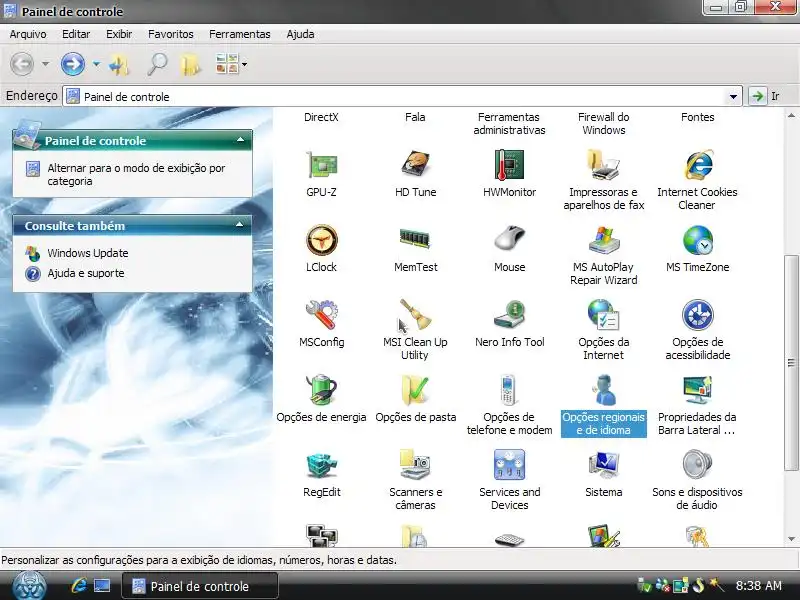Collapse the Painel de controle side panel
Screen dimensions: 800x600
point(240,140)
